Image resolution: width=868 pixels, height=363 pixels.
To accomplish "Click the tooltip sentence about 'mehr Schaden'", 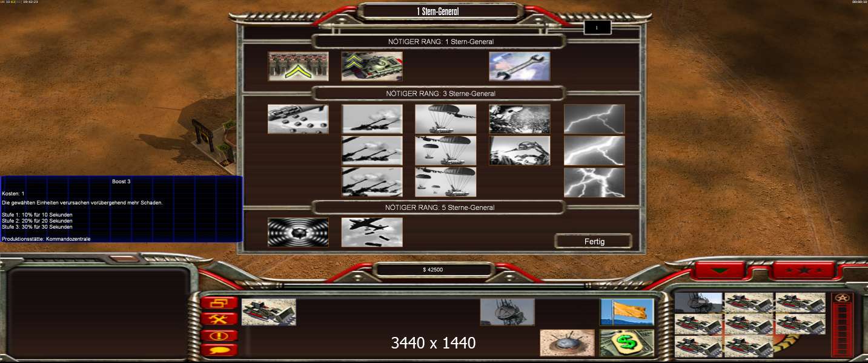I will 82,203.
